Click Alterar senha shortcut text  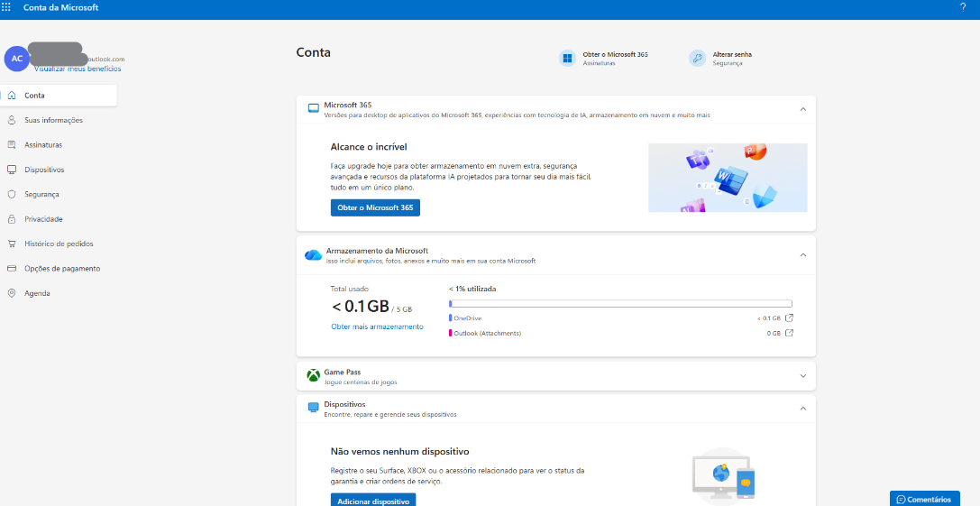point(732,54)
